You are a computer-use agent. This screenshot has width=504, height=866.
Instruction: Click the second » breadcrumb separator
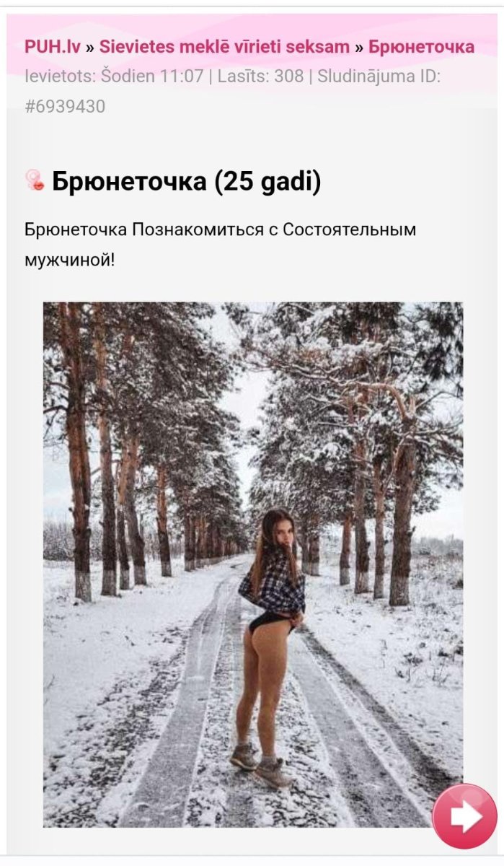(359, 48)
